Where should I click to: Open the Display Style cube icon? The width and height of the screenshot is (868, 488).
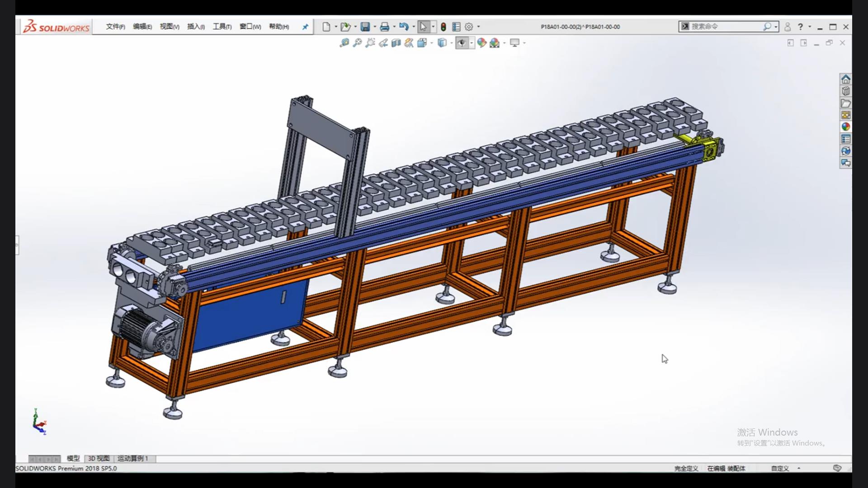point(442,43)
